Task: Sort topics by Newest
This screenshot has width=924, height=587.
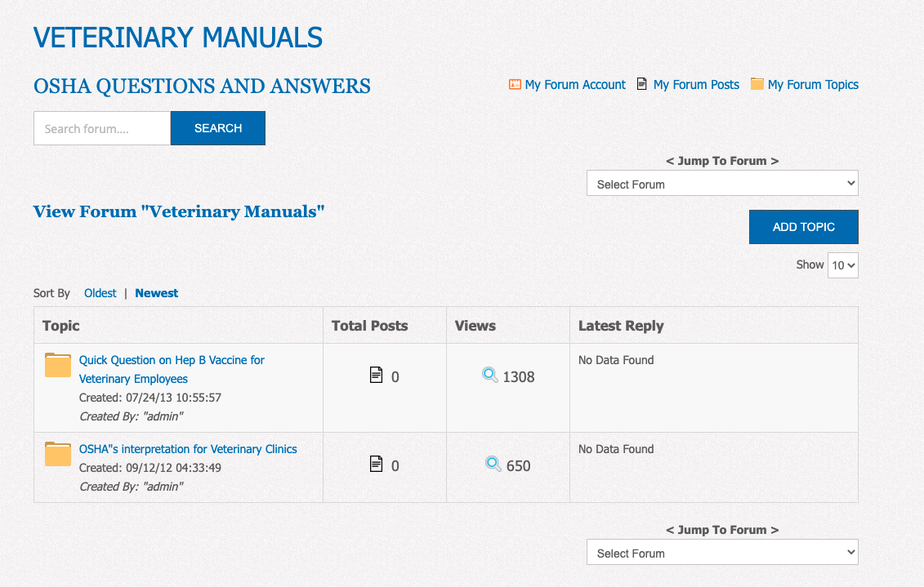Action: [x=156, y=293]
